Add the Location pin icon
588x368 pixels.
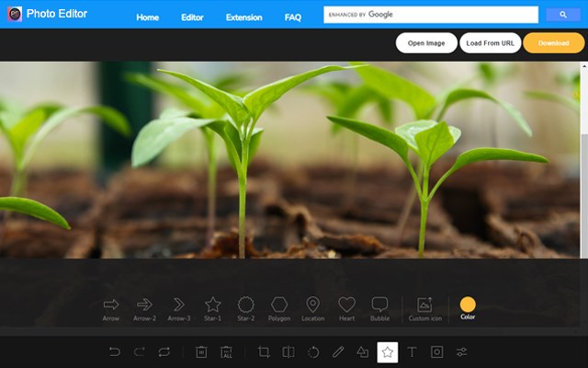click(x=312, y=305)
